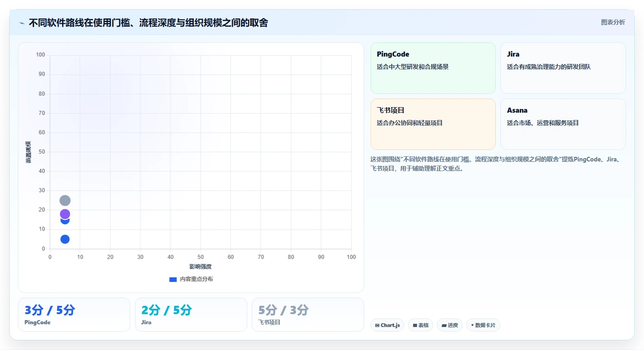Open the 飞书项目 card
Image resolution: width=644 pixels, height=350 pixels.
click(x=433, y=124)
